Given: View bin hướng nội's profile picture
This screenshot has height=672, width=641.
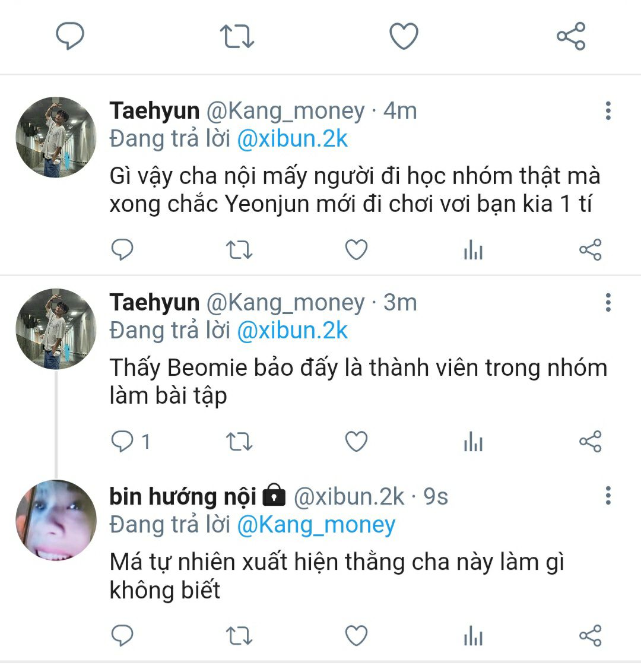Looking at the screenshot, I should coord(56,521).
